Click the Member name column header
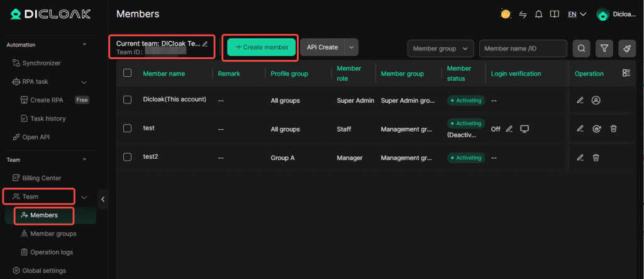644x279 pixels. (x=164, y=74)
